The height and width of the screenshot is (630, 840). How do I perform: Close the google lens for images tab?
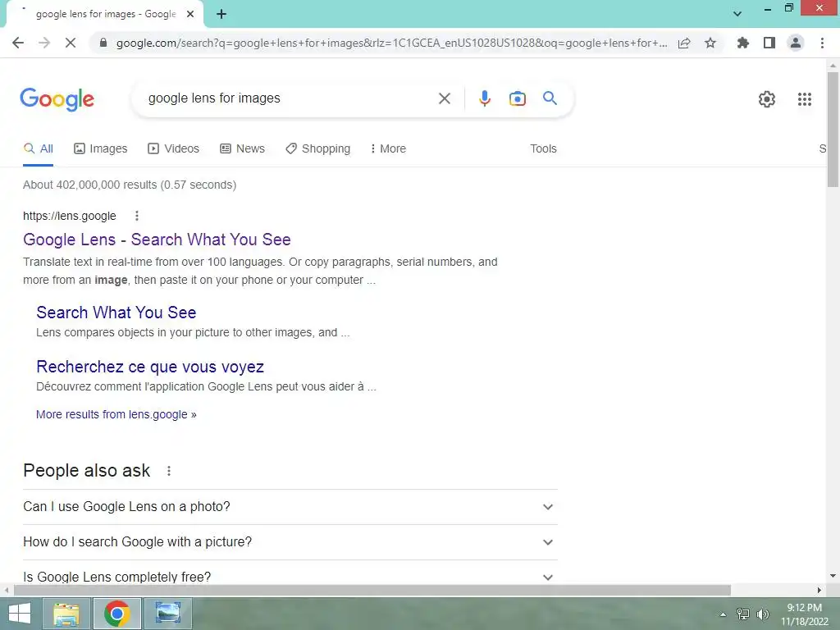pyautogui.click(x=190, y=14)
